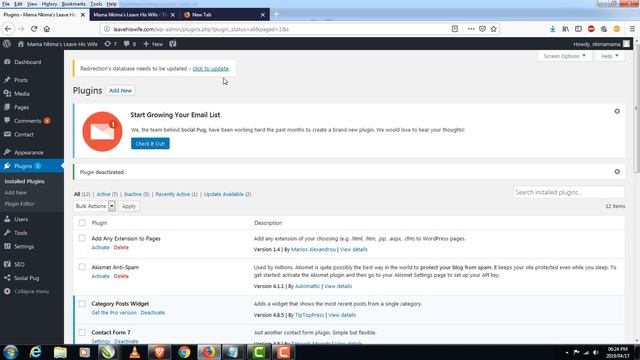Open comments bubble in admin bar
Image resolution: width=640 pixels, height=360 pixels.
pyautogui.click(x=129, y=44)
